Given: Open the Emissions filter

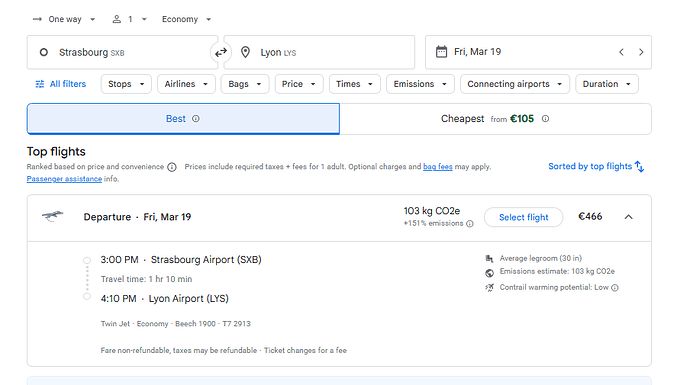Looking at the screenshot, I should click(420, 84).
